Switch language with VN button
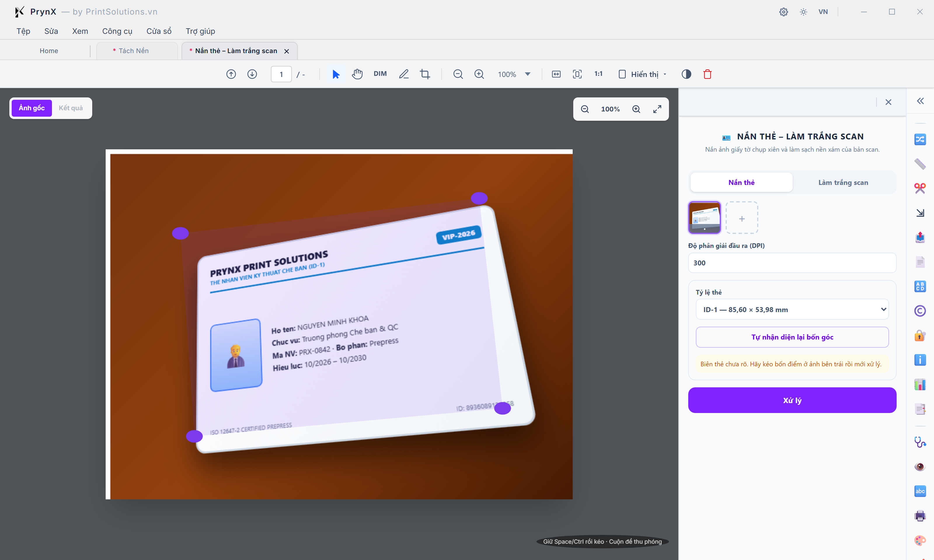 click(x=823, y=12)
